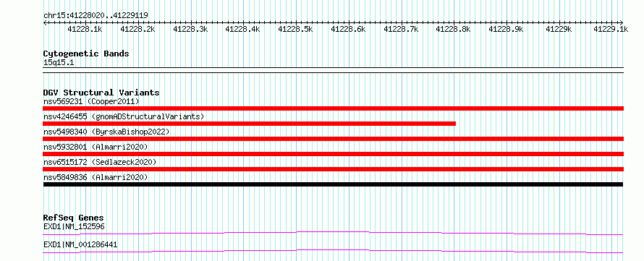Image resolution: width=644 pixels, height=261 pixels.
Task: Click the 41228.7k ruler tick label
Action: pos(400,29)
